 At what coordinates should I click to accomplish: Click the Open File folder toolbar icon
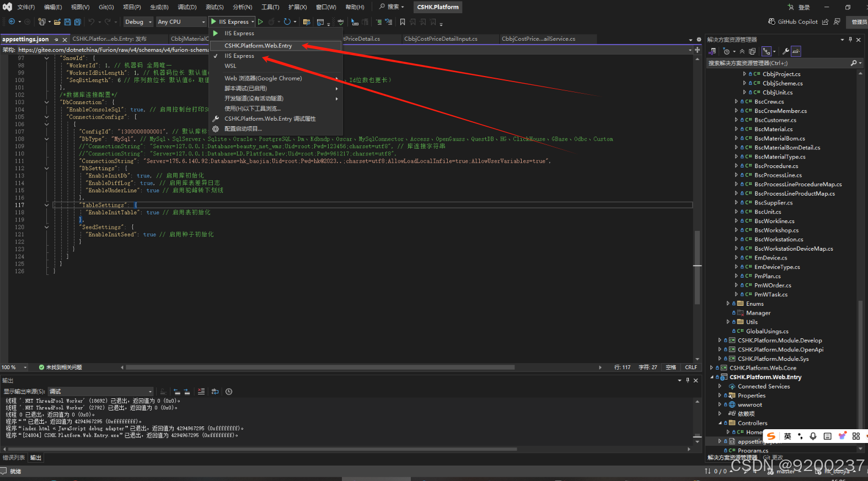pos(57,22)
